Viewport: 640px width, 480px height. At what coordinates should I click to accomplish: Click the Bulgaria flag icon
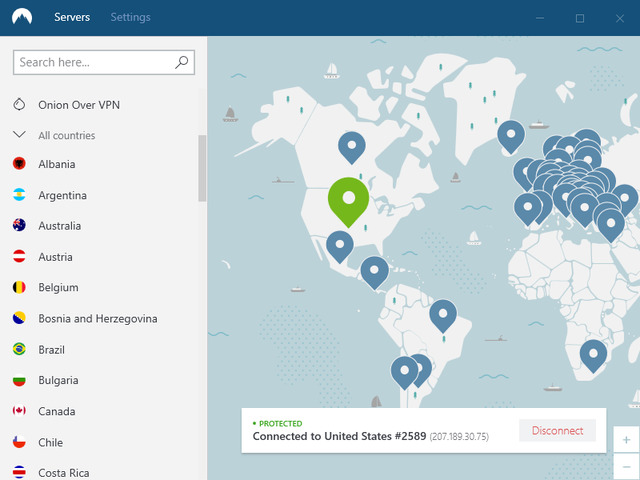tap(19, 380)
